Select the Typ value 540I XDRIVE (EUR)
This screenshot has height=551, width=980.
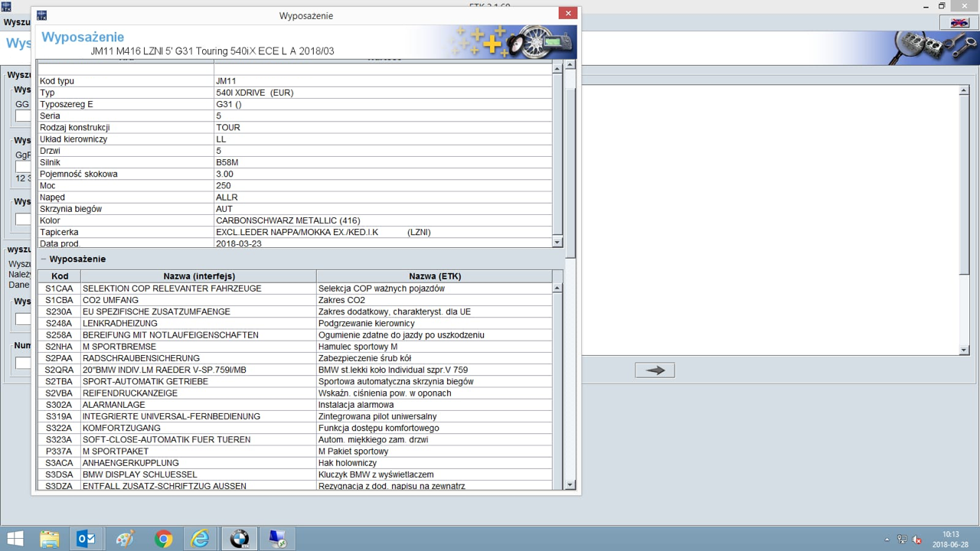coord(254,93)
